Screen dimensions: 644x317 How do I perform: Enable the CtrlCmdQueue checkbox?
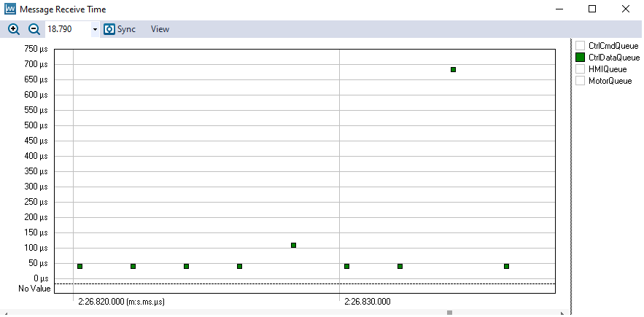point(580,46)
